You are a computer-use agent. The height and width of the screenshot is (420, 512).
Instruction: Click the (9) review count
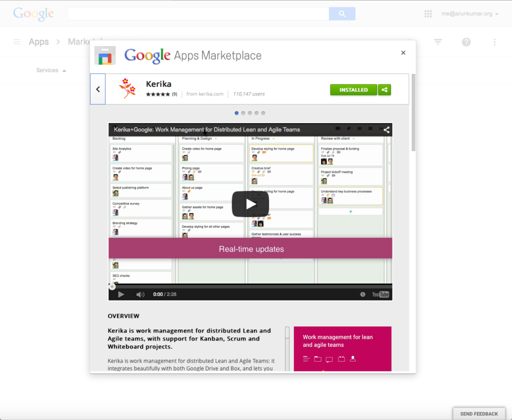174,94
